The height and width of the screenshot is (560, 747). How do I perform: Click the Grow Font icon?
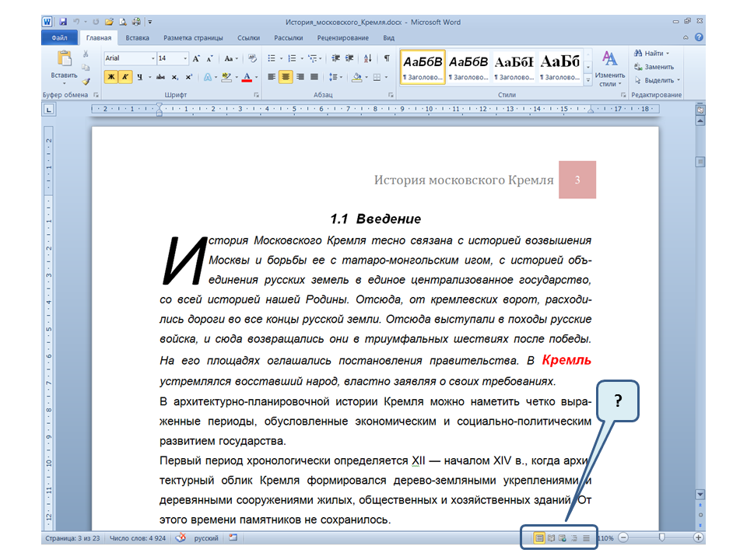point(196,58)
